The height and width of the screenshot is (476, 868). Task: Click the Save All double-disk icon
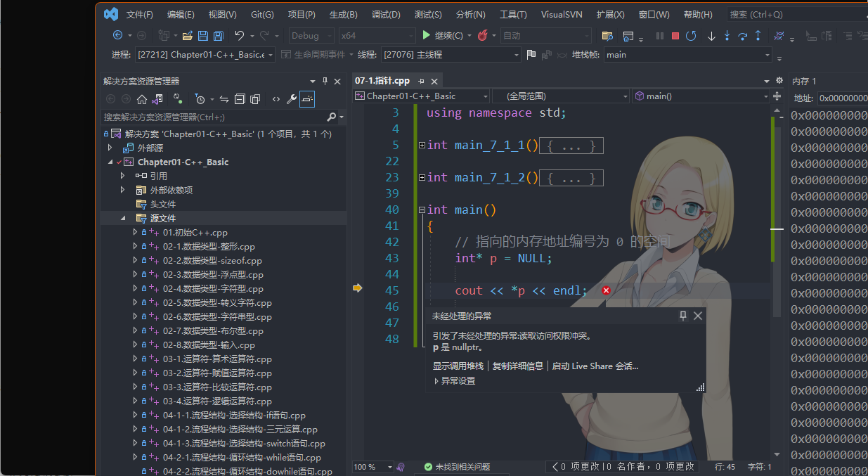tap(218, 35)
